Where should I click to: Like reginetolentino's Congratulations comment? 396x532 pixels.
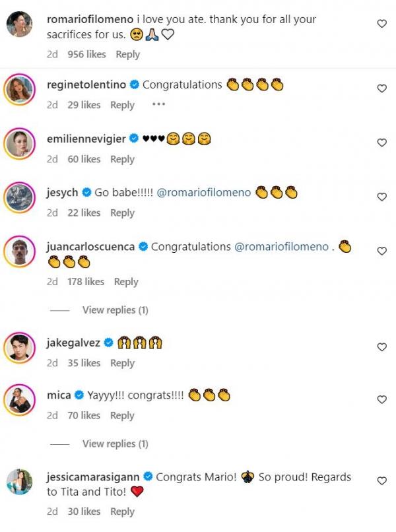click(381, 88)
